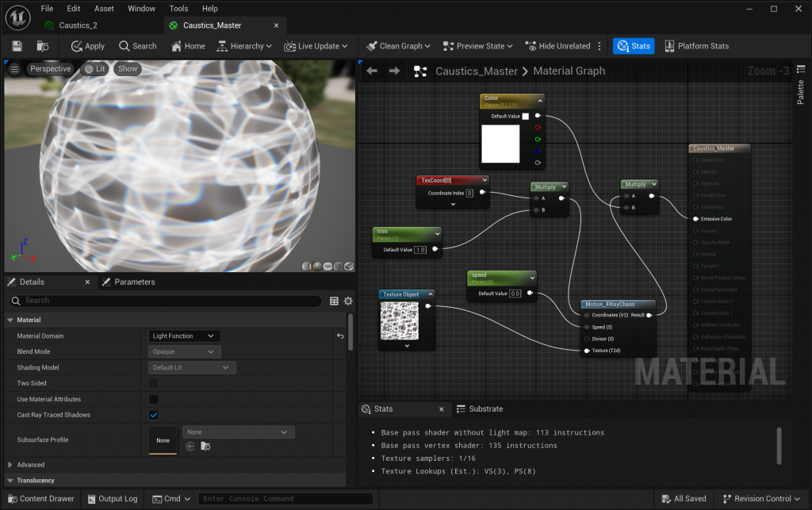Enable Use Material Attributes checkbox
Image resolution: width=812 pixels, height=510 pixels.
pos(153,399)
